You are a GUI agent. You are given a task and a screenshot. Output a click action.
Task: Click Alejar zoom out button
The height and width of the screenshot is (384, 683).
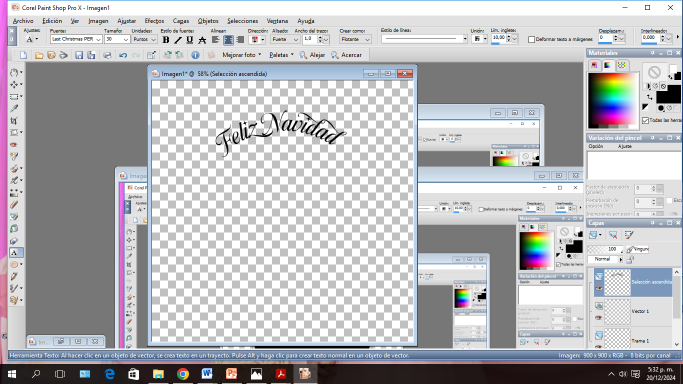pos(312,55)
